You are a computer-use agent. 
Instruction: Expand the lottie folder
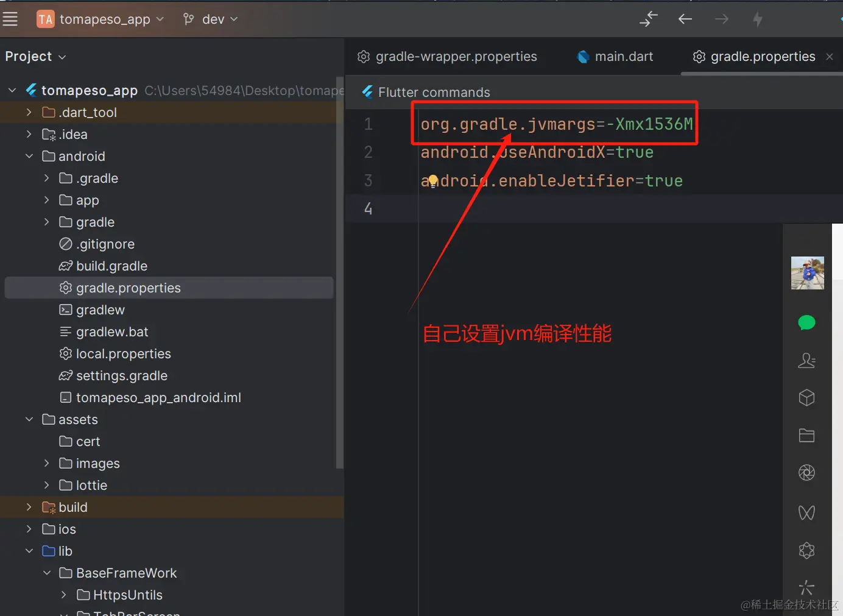tap(46, 485)
